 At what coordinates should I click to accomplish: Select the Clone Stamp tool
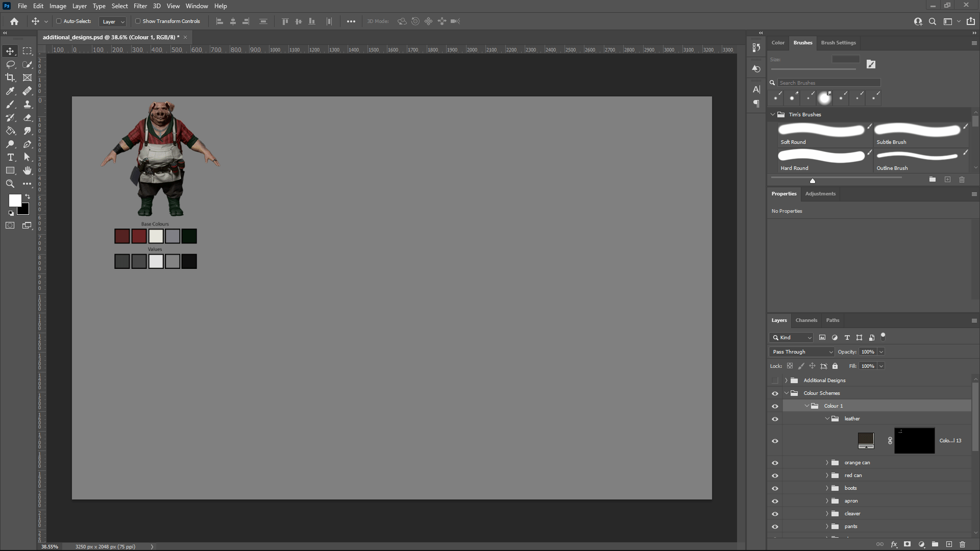[x=27, y=104]
